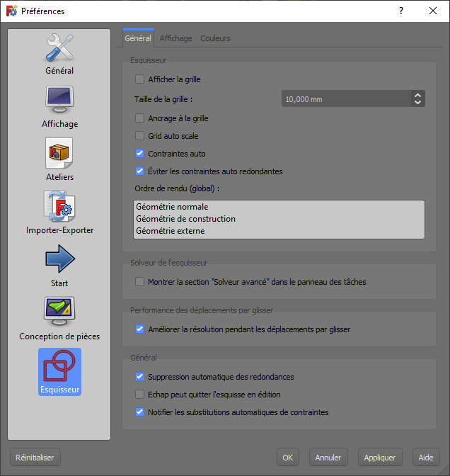Open Aide help button
The width and height of the screenshot is (450, 476).
pos(426,457)
